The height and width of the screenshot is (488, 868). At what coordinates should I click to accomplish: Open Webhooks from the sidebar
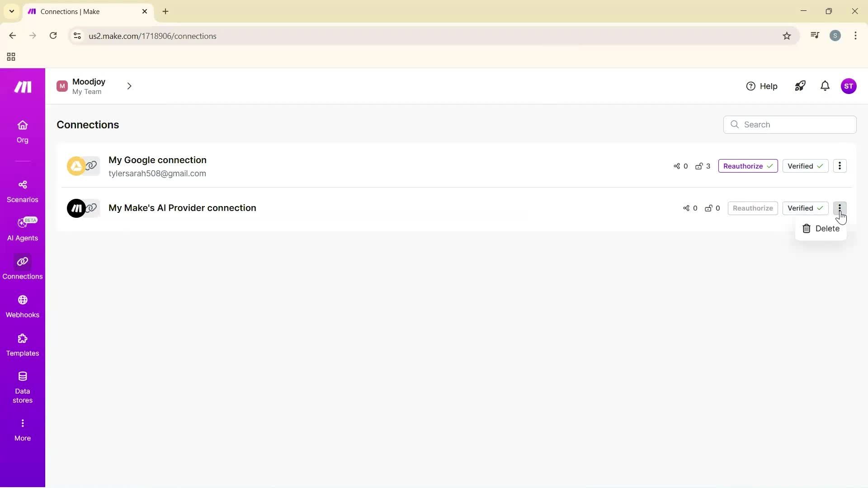click(x=22, y=306)
